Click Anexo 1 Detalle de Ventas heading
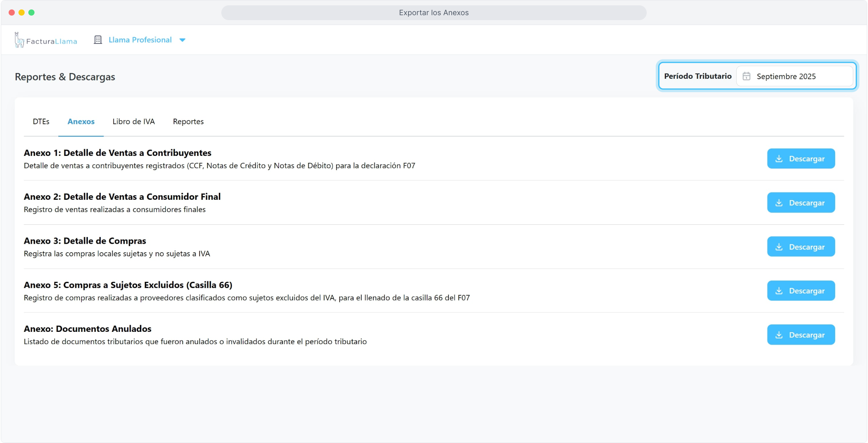The image size is (868, 443). pos(117,153)
